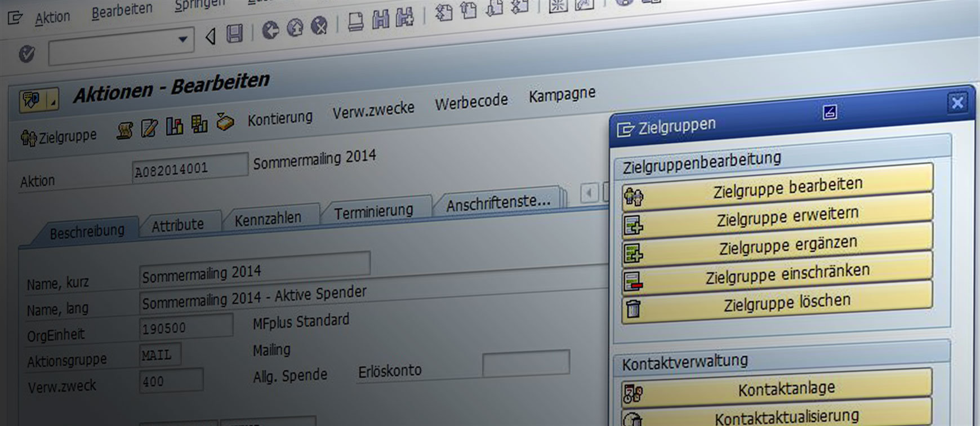Open the Bearbeiten menu
Screen dimensions: 980x426
[x=122, y=11]
